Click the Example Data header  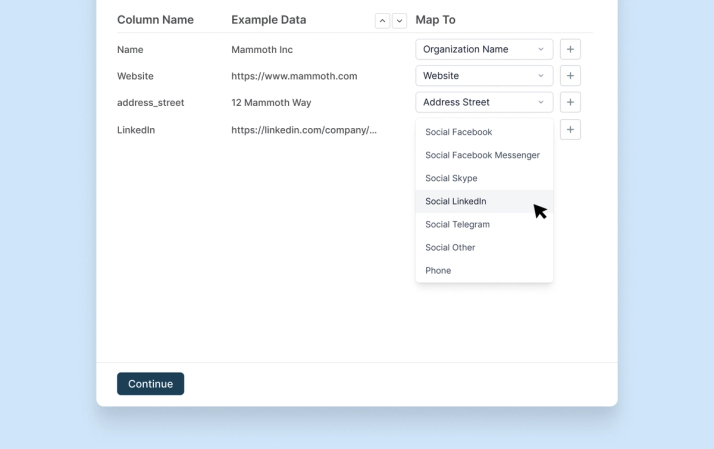[x=269, y=20]
